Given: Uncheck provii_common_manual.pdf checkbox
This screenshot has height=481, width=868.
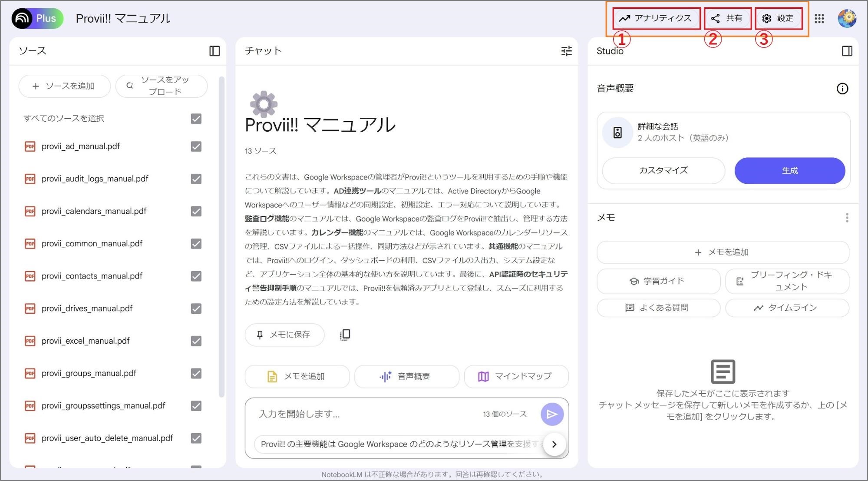Looking at the screenshot, I should tap(196, 244).
